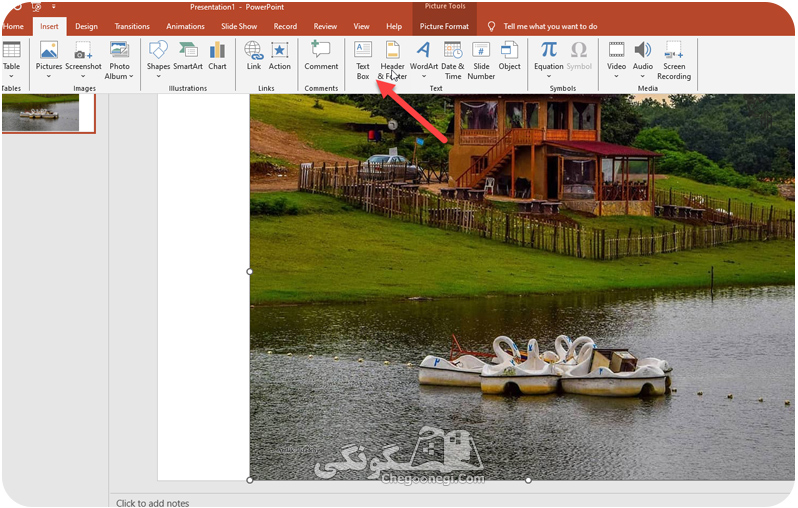
Task: Open Customize Quick Access Toolbar arrow
Action: coord(53,7)
